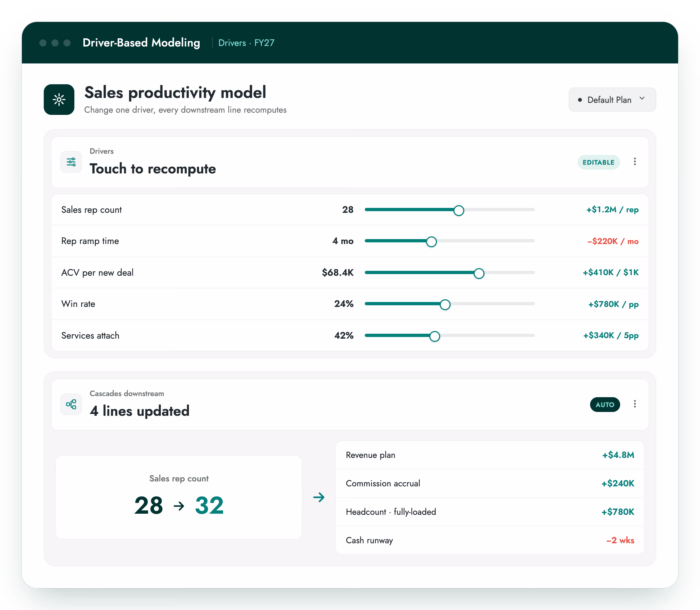Click the Sales rep count slider handle
700x610 pixels.
[x=459, y=210]
